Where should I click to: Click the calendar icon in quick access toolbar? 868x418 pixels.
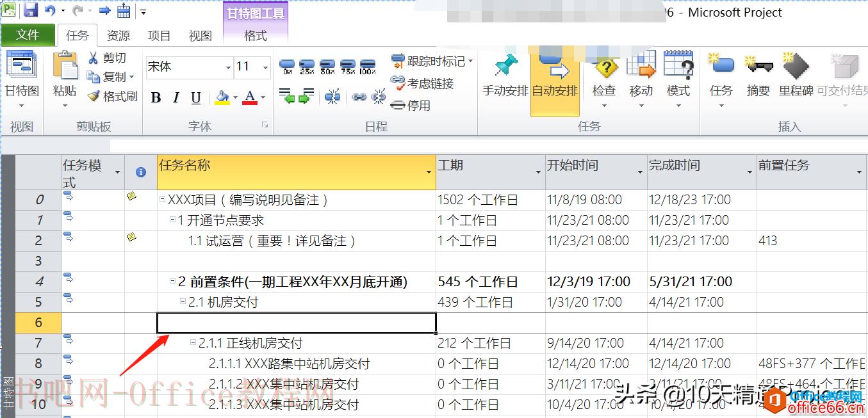pos(123,10)
